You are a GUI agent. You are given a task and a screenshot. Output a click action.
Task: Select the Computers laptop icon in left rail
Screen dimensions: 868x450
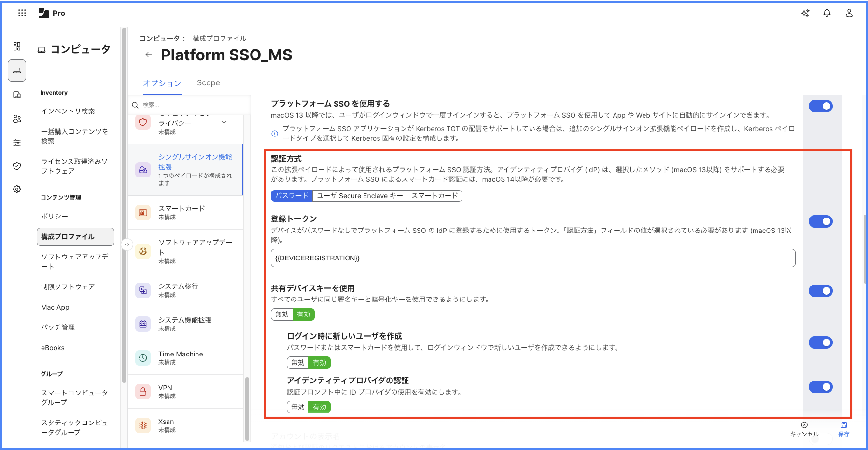click(17, 70)
